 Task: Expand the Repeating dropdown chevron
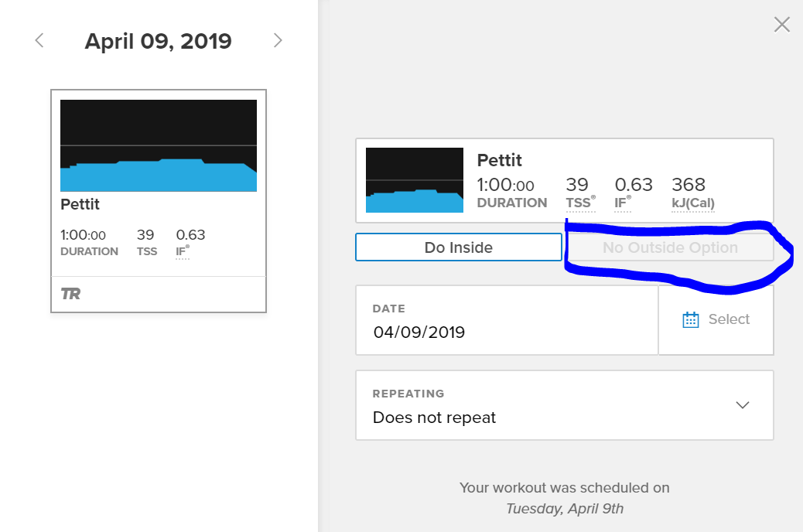(x=743, y=405)
